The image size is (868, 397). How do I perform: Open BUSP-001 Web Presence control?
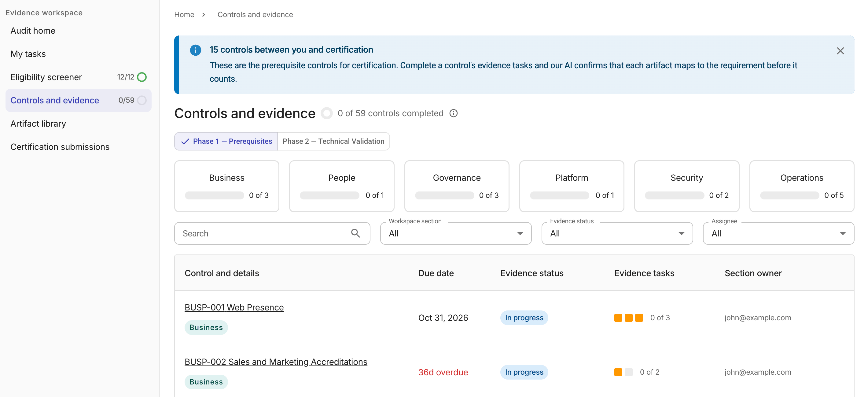tap(234, 307)
